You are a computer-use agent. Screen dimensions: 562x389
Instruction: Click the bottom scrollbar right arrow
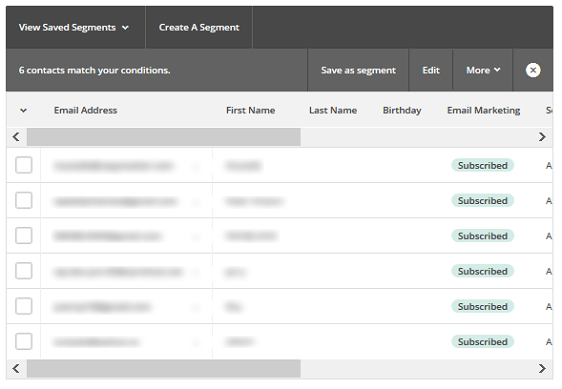point(542,369)
